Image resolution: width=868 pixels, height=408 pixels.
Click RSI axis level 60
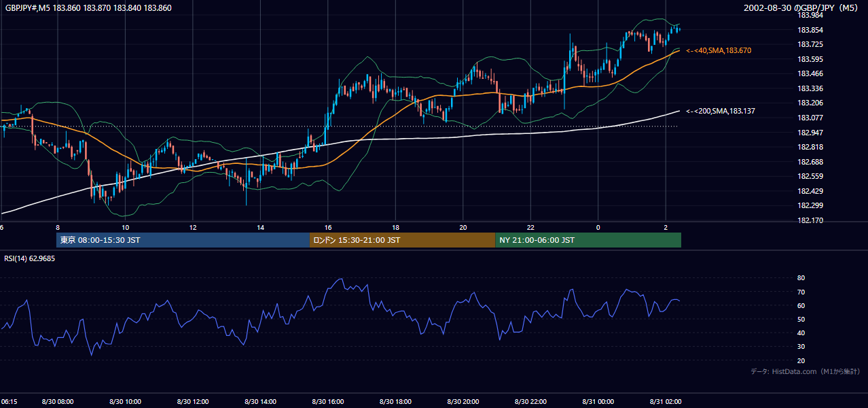tap(801, 305)
